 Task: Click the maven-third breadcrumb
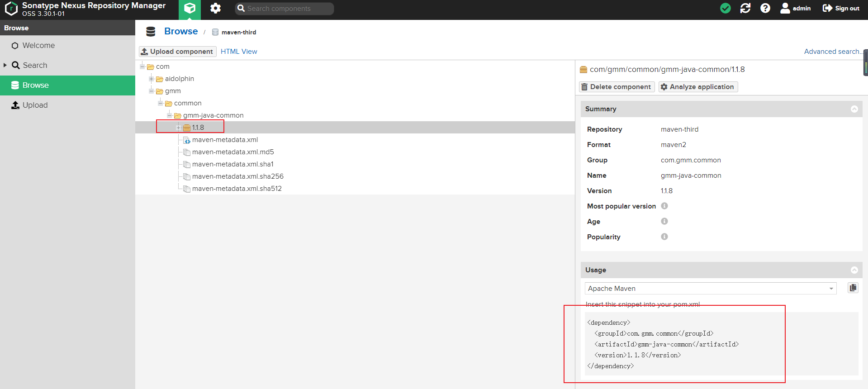coord(239,32)
